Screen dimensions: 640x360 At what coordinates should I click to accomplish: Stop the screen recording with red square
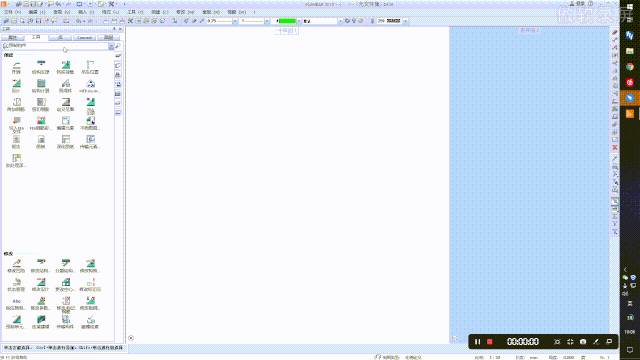pyautogui.click(x=490, y=342)
